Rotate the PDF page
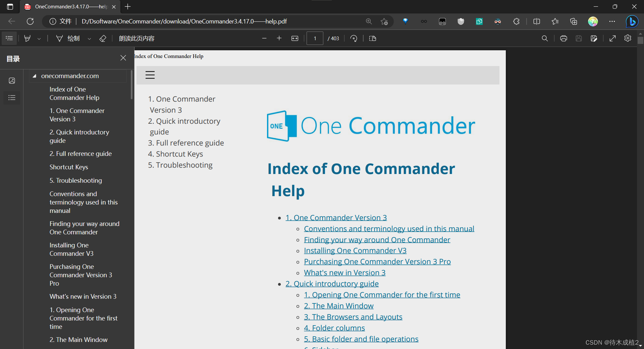The height and width of the screenshot is (349, 644). 354,39
